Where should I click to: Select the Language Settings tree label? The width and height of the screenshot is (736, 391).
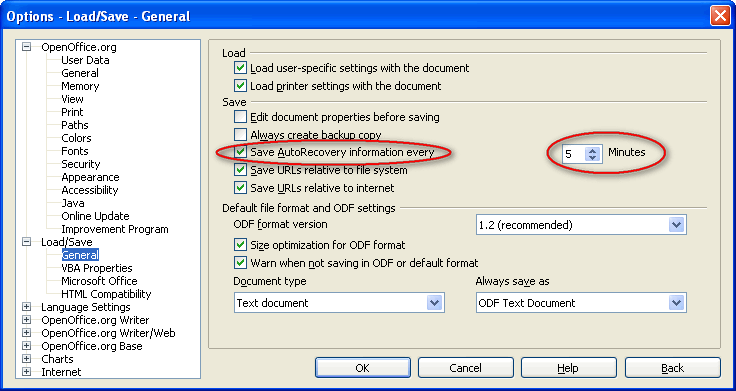pyautogui.click(x=86, y=307)
